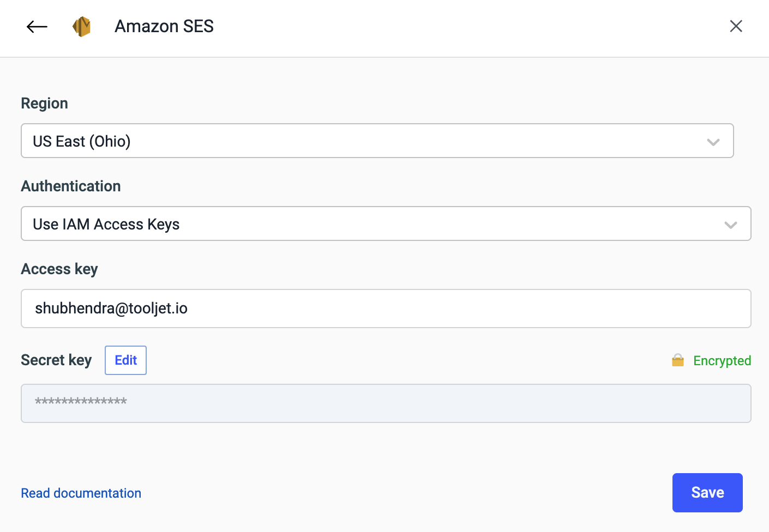Click into the Access key input field

(436, 309)
